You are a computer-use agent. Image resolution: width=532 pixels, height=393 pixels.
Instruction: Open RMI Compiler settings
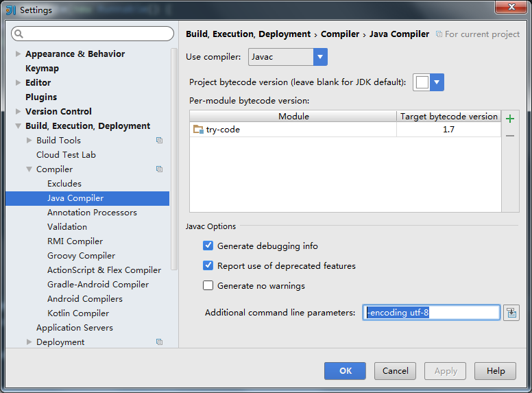pos(75,241)
